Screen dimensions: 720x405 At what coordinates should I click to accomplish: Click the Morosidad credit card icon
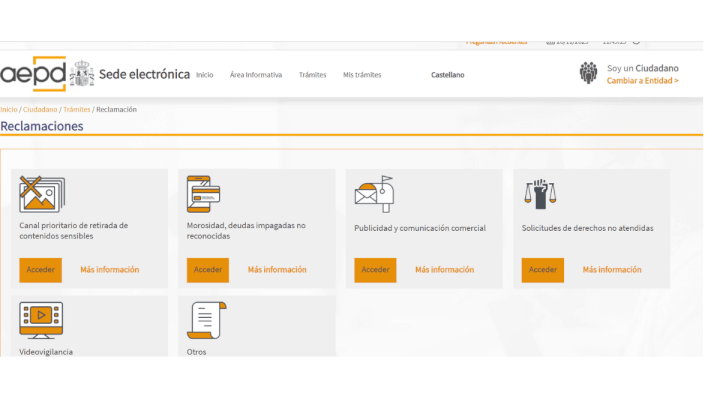(x=204, y=193)
